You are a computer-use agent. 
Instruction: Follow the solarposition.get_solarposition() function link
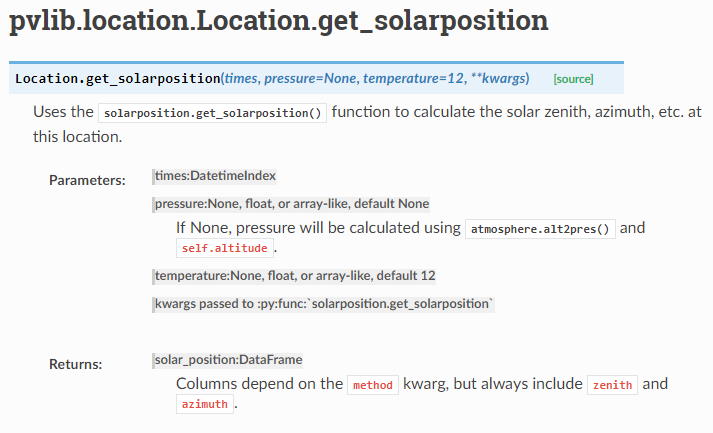click(x=214, y=112)
